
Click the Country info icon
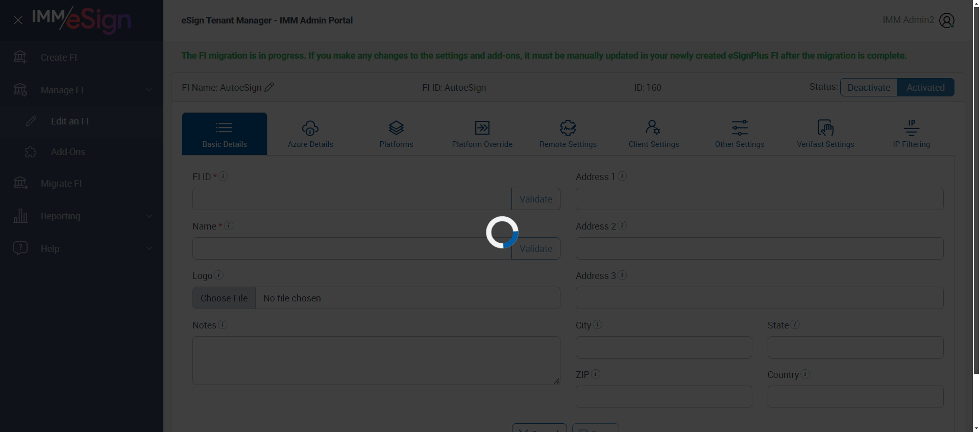(x=805, y=374)
